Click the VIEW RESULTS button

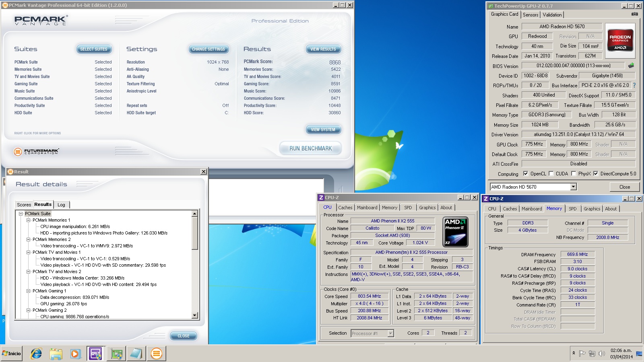323,49
